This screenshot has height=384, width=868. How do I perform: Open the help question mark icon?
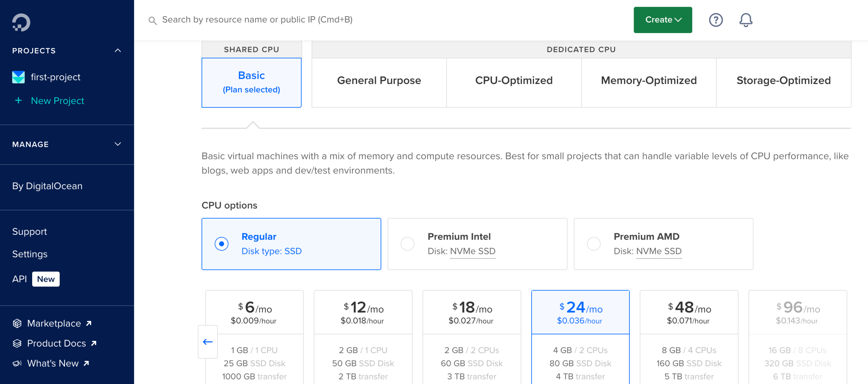click(x=716, y=20)
